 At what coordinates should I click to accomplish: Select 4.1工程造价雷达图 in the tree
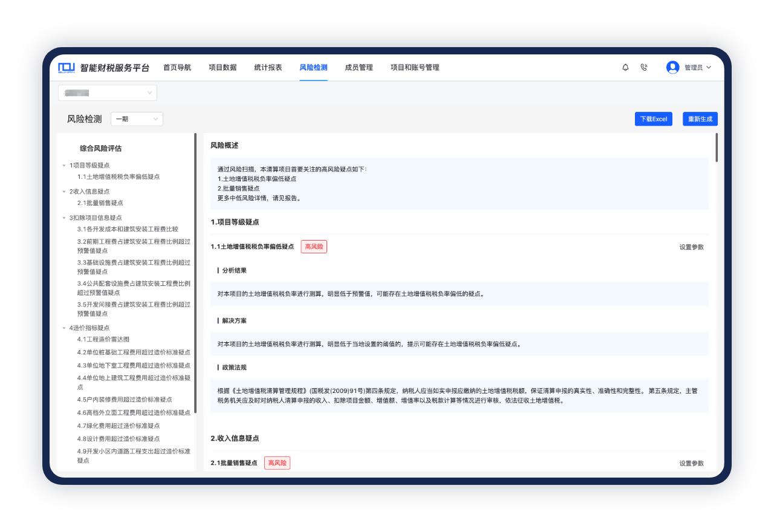click(x=103, y=340)
